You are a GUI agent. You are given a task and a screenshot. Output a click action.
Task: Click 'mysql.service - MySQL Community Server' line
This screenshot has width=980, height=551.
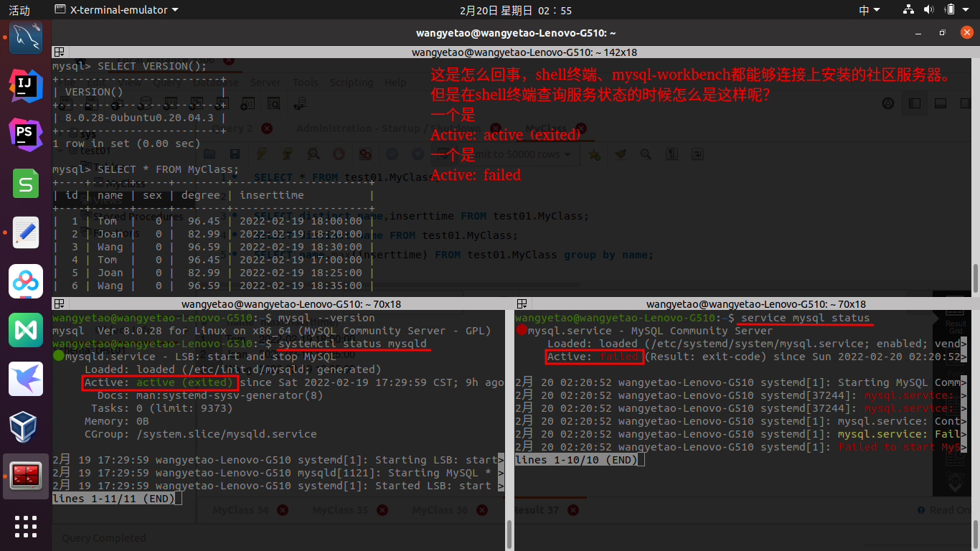click(651, 331)
